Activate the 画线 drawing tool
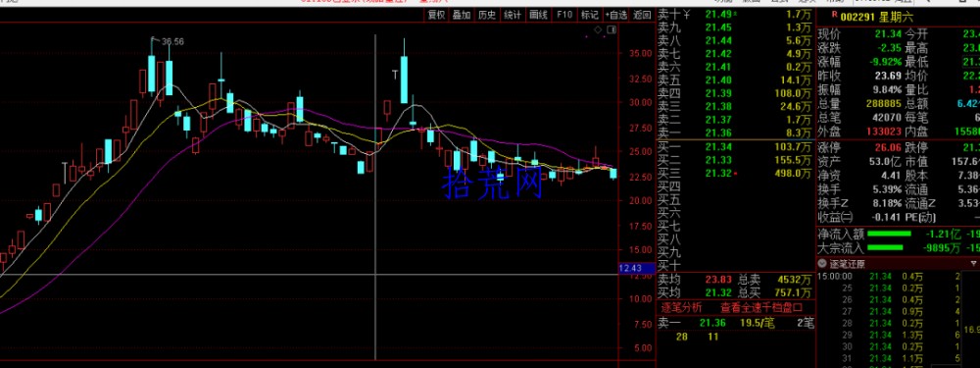The image size is (980, 368). tap(538, 15)
